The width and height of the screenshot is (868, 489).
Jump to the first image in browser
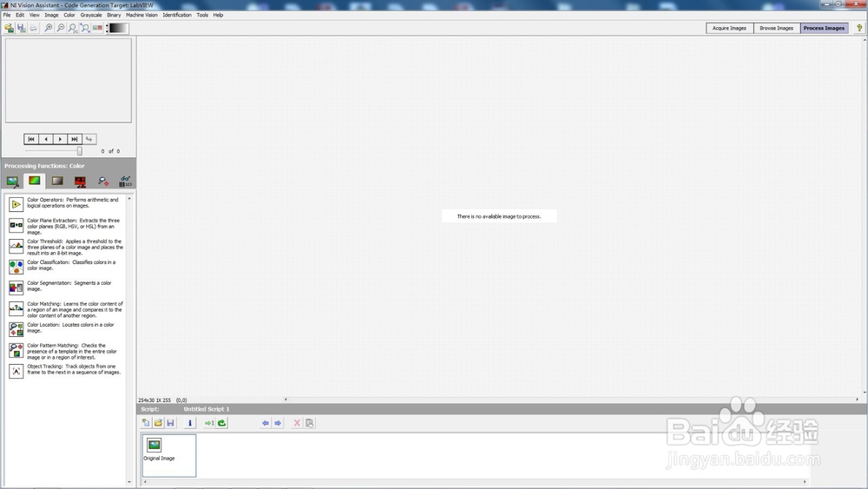pos(31,139)
